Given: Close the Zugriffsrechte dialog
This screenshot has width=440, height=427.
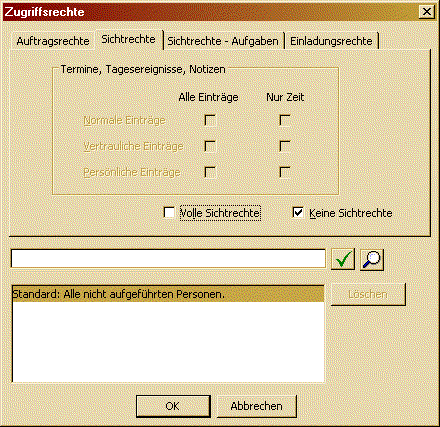Looking at the screenshot, I should coord(427,12).
